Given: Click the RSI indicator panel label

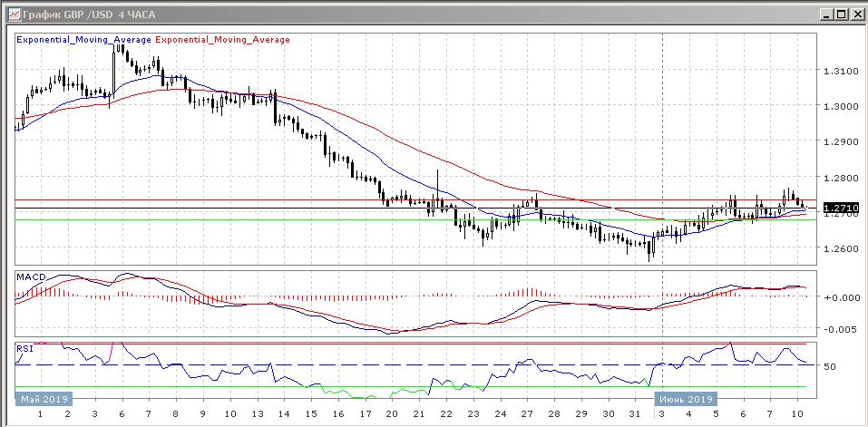Looking at the screenshot, I should [x=24, y=347].
